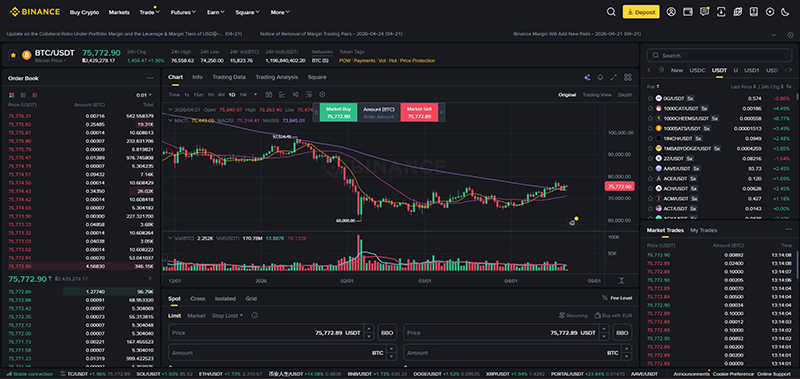Select the Cross margin tab
This screenshot has height=379, width=800.
tap(197, 299)
